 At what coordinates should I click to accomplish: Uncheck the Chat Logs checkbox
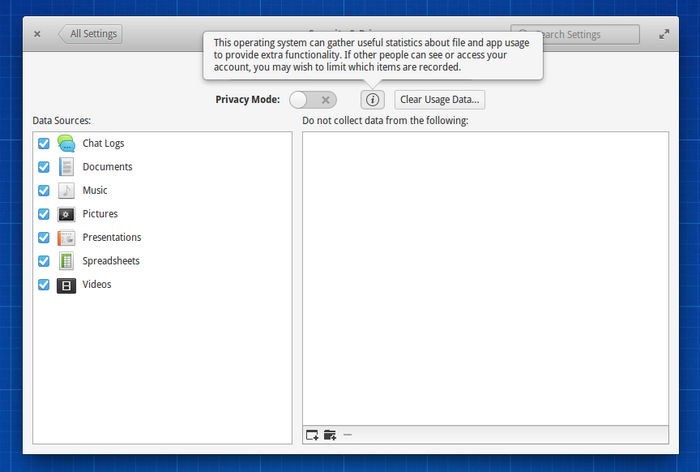(44, 143)
